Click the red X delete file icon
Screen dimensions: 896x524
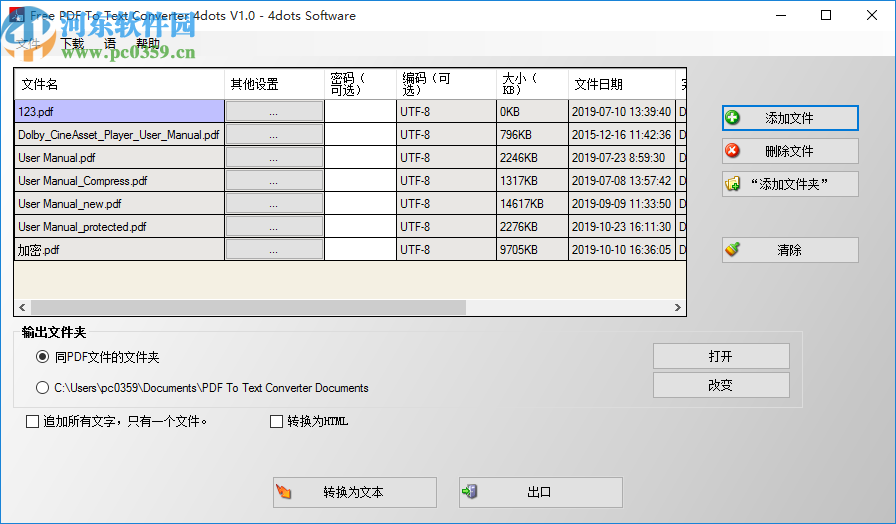coord(732,151)
